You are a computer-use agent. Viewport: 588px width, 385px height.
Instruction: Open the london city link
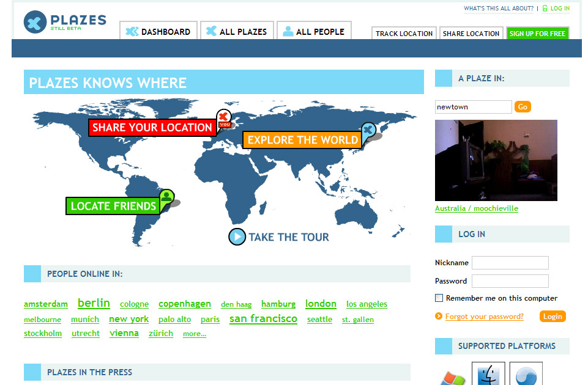(x=321, y=303)
